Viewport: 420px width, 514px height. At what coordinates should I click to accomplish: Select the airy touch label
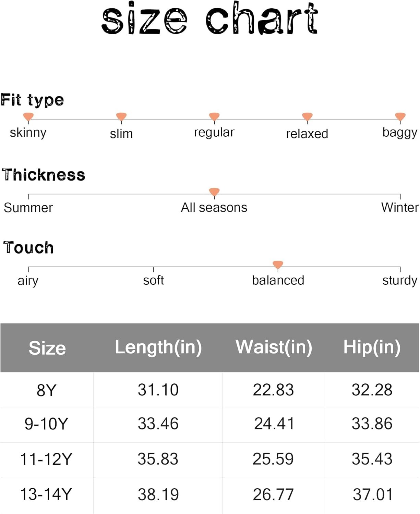coord(28,281)
